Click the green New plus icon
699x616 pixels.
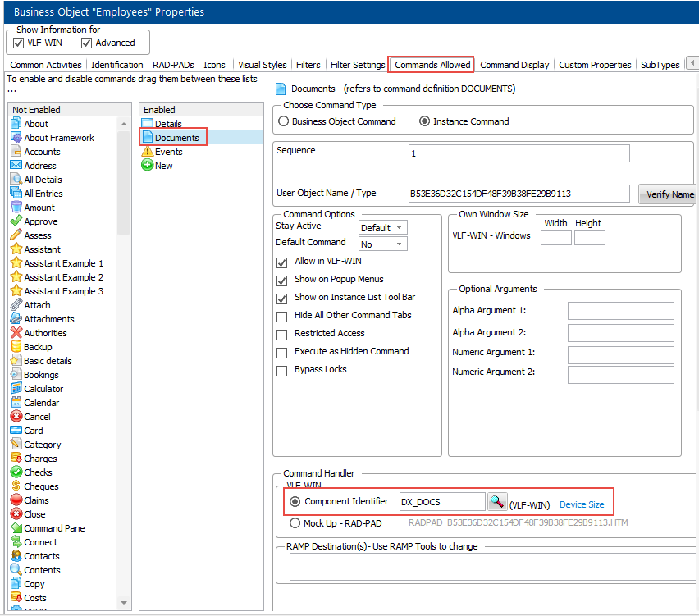(148, 166)
